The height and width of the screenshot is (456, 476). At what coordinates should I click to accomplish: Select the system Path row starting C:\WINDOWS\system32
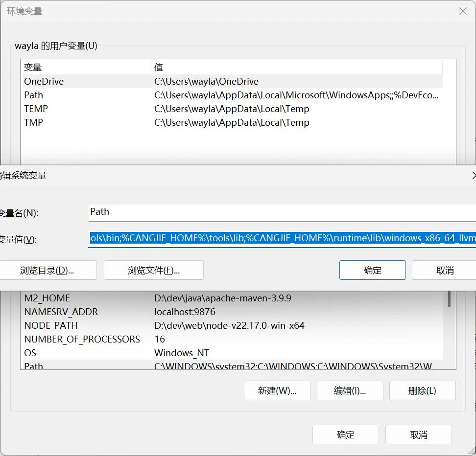click(233, 365)
